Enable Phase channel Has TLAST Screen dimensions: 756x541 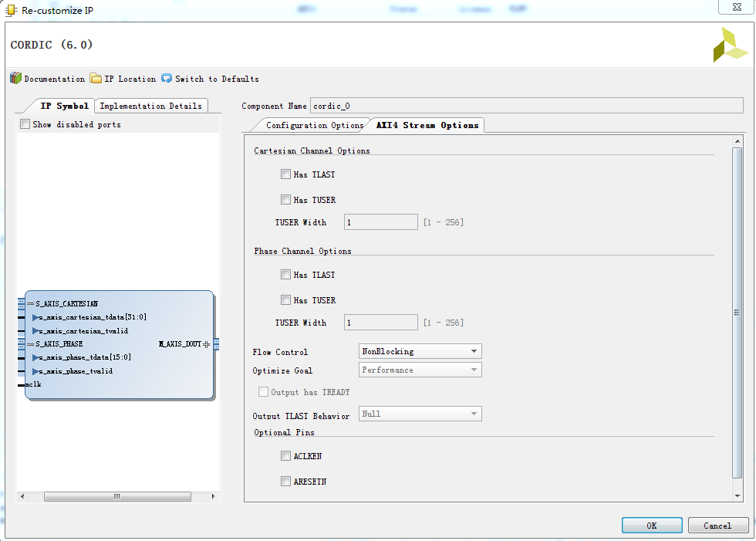point(285,274)
